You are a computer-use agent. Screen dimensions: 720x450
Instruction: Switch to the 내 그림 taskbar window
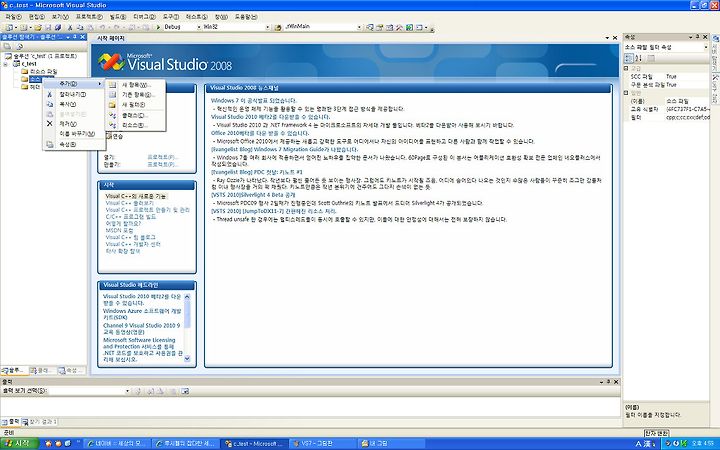click(x=390, y=444)
